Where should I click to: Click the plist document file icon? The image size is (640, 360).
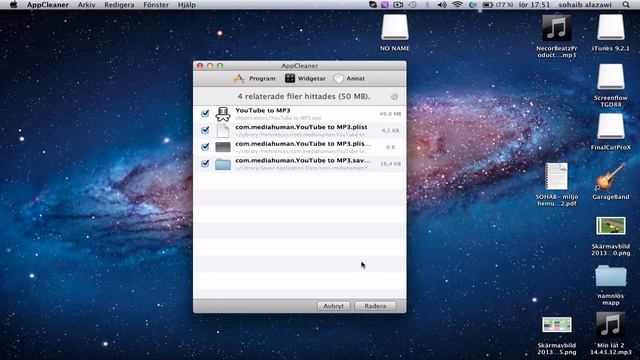click(223, 131)
